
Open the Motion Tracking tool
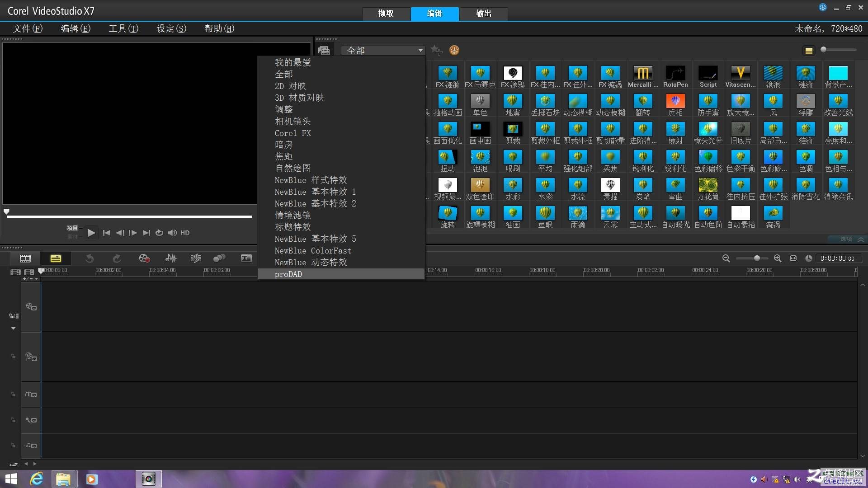click(x=219, y=258)
